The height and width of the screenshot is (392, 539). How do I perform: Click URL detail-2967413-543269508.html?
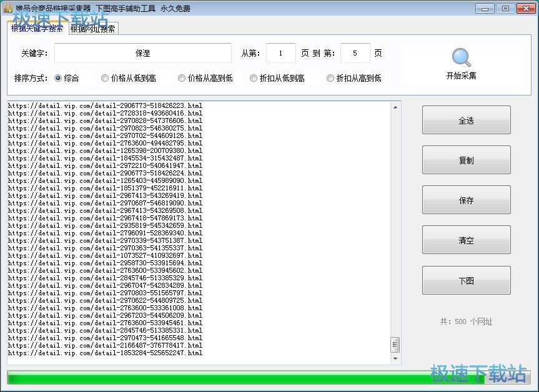(105, 210)
